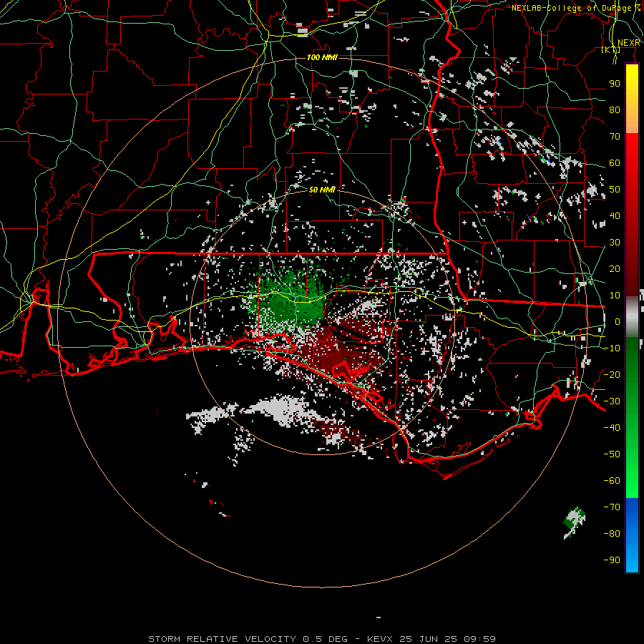Image resolution: width=644 pixels, height=644 pixels.
Task: Click the storm relative velocity caption at bottom
Action: click(x=322, y=639)
